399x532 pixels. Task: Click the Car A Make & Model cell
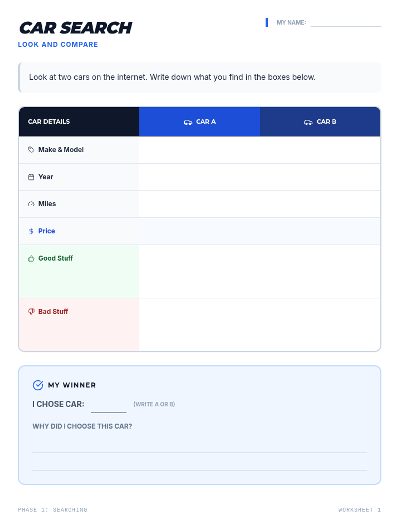pyautogui.click(x=199, y=150)
